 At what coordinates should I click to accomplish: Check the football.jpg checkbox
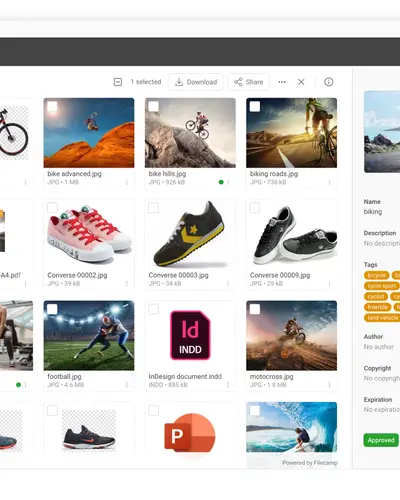coord(52,309)
